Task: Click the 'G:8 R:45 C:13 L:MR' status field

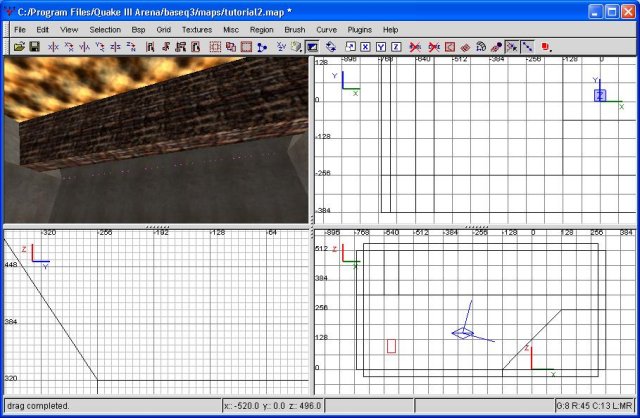Action: [594, 406]
